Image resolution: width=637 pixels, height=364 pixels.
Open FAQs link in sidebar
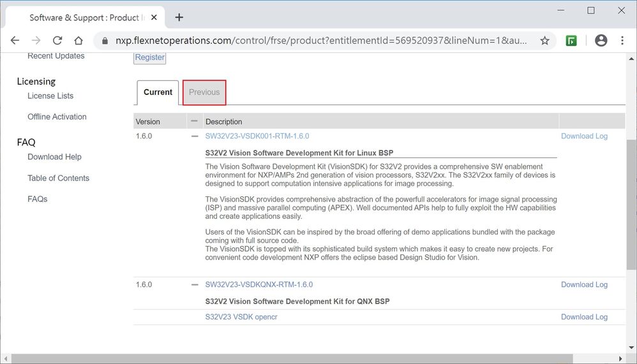click(38, 200)
